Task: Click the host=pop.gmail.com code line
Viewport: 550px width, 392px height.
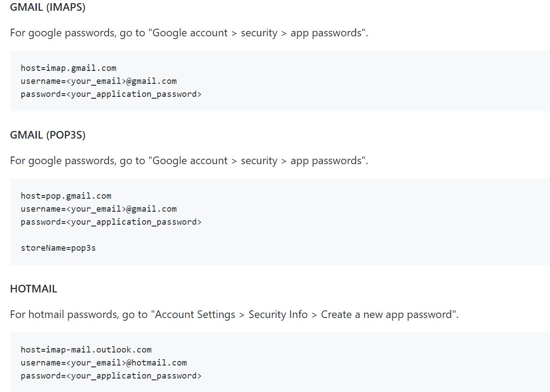Action: coord(66,196)
